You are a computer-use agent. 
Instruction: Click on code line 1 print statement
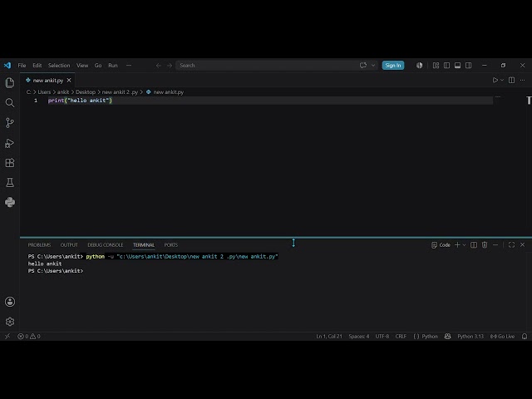[x=80, y=101]
